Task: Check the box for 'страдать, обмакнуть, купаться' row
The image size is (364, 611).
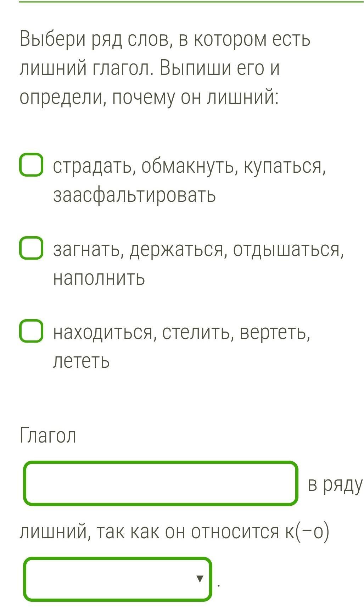Action: coord(31,165)
